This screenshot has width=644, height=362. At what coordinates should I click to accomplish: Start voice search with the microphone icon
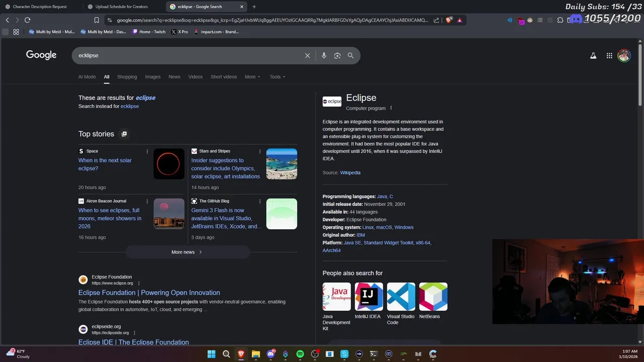click(324, 56)
